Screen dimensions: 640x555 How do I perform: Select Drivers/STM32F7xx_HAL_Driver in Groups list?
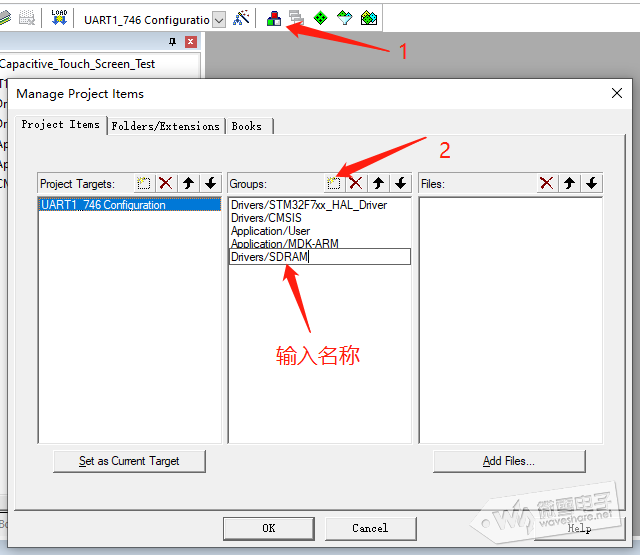point(308,205)
